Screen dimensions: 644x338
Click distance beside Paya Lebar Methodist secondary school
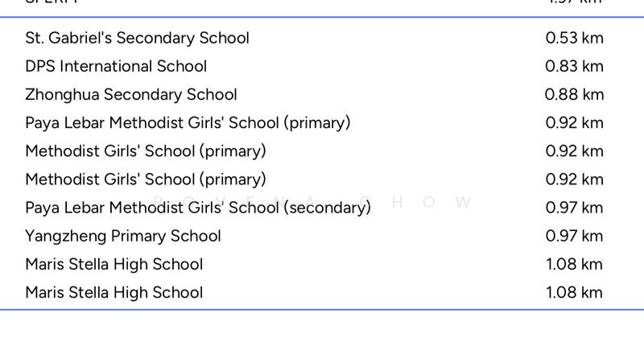[x=574, y=208]
